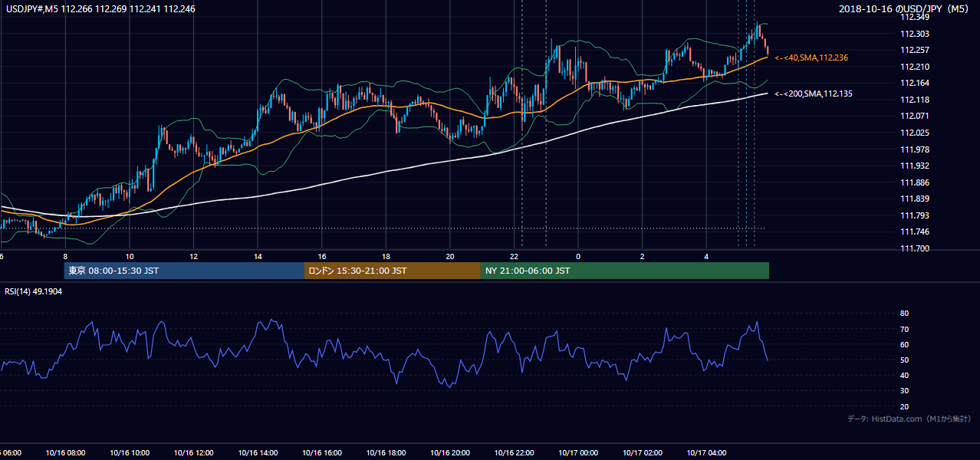Click hour label 8 under price chart
This screenshot has width=980, height=460.
coord(65,257)
